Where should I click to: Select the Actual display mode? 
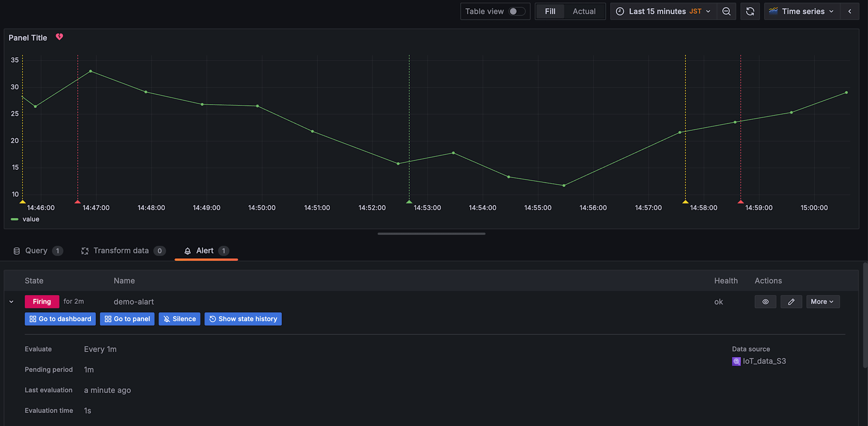click(584, 11)
